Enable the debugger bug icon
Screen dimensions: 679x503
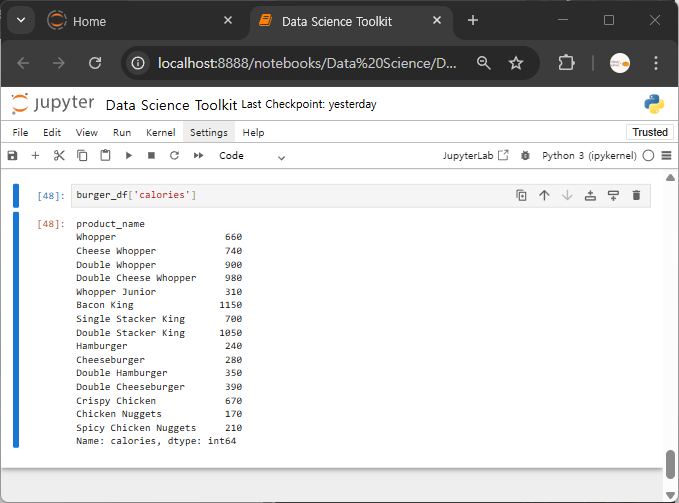click(525, 155)
